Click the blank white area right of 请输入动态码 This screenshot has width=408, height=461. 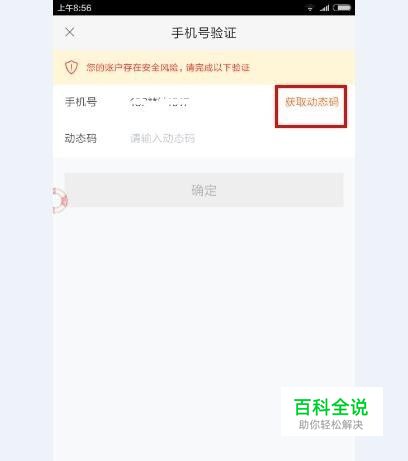(273, 138)
